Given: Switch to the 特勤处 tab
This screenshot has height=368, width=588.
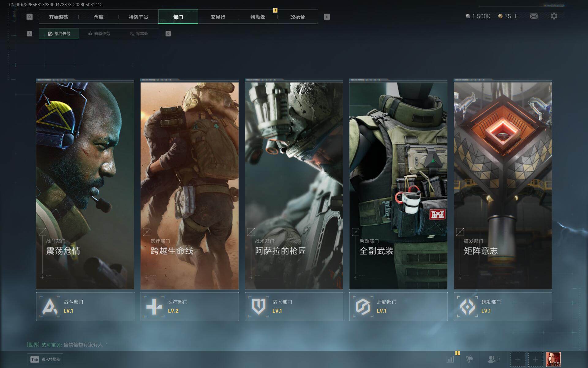Looking at the screenshot, I should (x=258, y=17).
